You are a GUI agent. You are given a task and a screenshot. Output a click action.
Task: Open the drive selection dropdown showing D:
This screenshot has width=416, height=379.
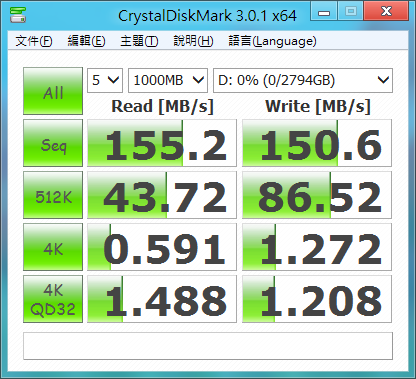[303, 80]
